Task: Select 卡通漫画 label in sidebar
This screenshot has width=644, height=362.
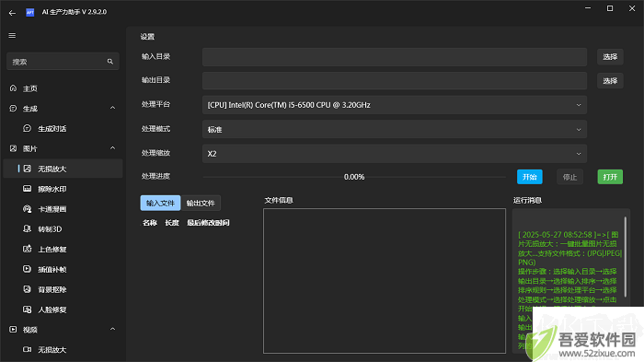Action: click(x=52, y=209)
